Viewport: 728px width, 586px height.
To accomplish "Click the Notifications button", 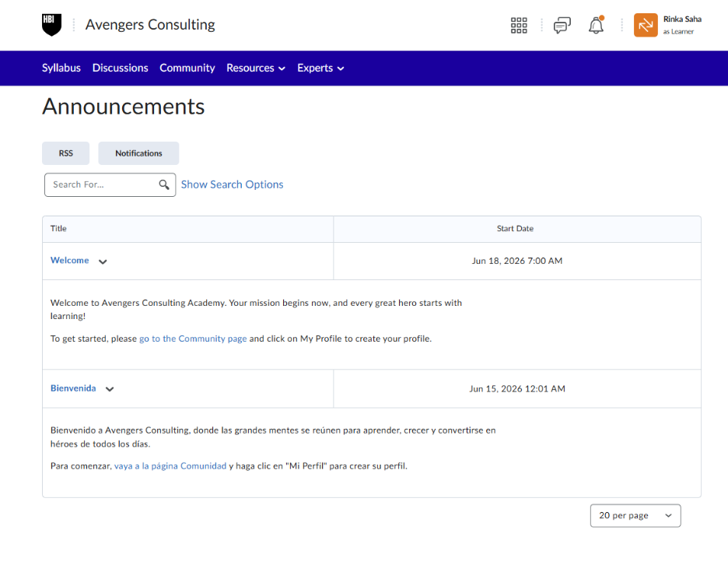I will 138,153.
